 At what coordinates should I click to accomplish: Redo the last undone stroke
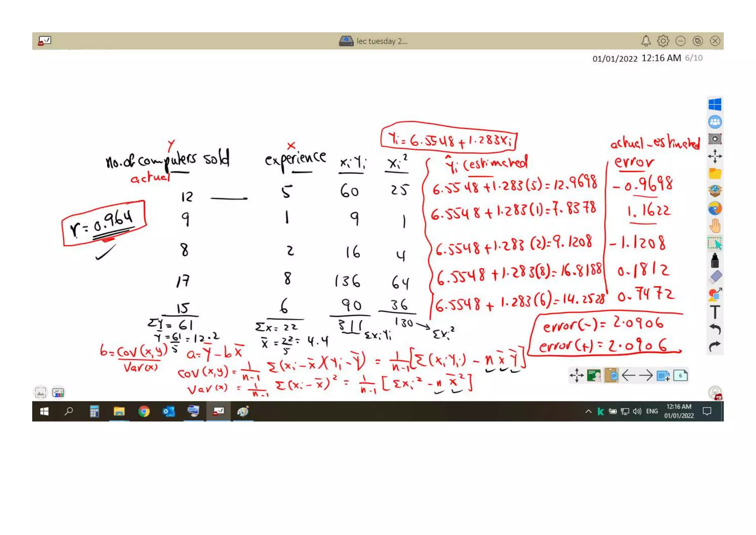tap(715, 347)
